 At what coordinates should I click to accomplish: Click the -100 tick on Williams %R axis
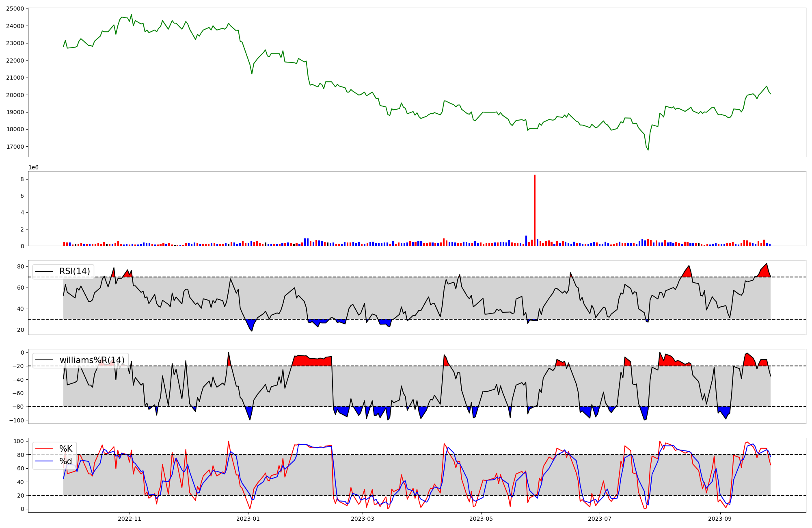point(16,420)
